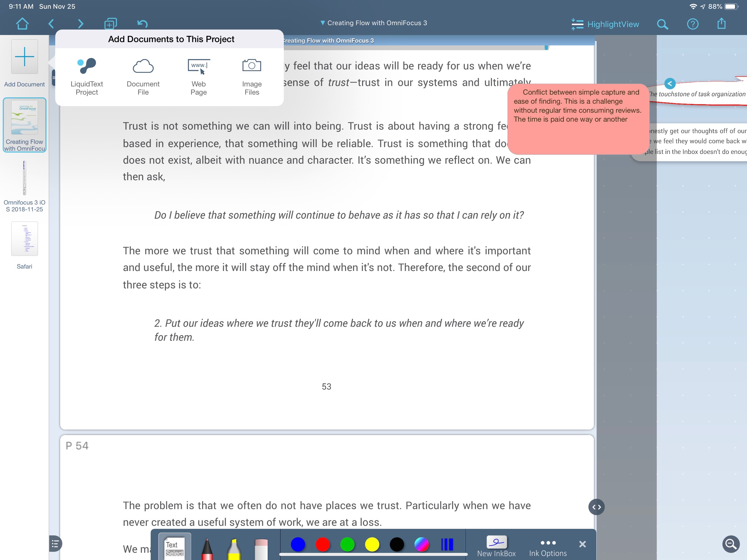Tap the add-document stack icon in toolbar
Image resolution: width=747 pixels, height=560 pixels.
point(110,24)
